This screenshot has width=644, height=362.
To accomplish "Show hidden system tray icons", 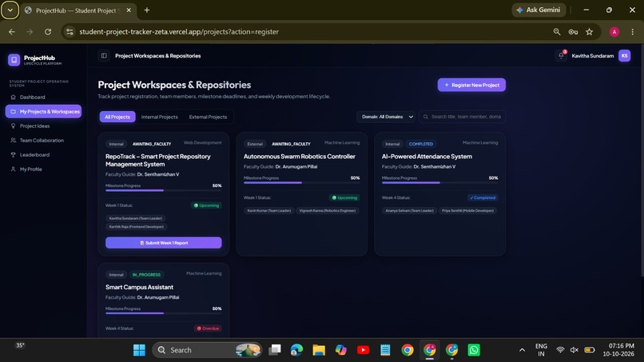I will pos(522,350).
